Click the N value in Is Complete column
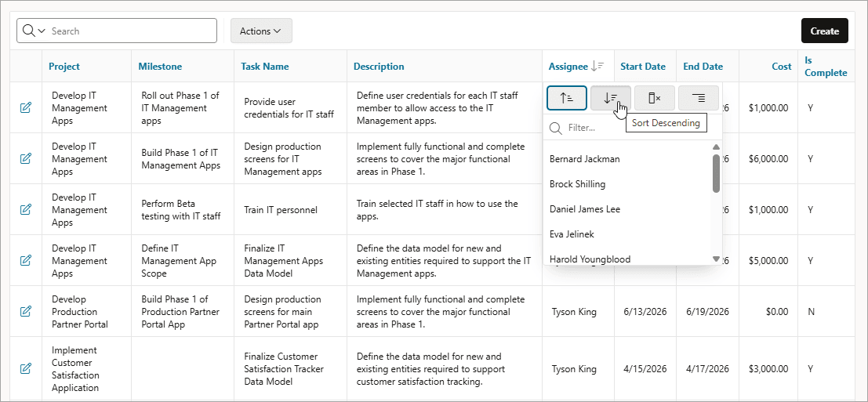 pos(811,311)
